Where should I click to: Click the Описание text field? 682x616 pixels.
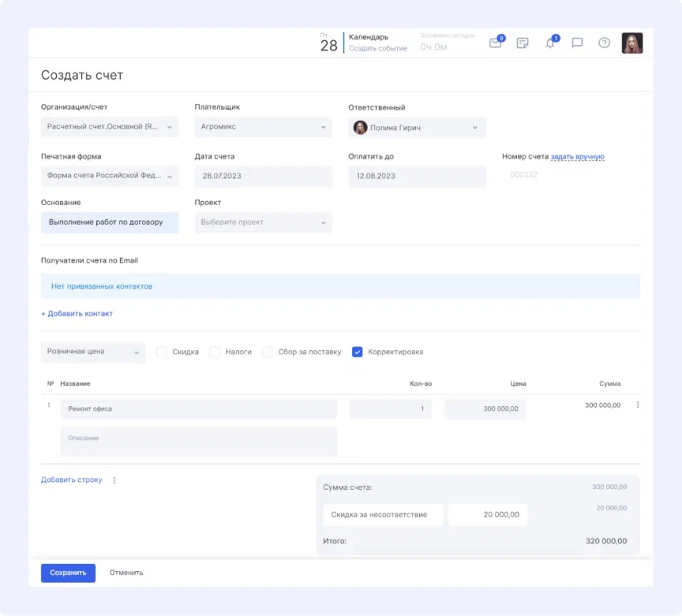[198, 442]
